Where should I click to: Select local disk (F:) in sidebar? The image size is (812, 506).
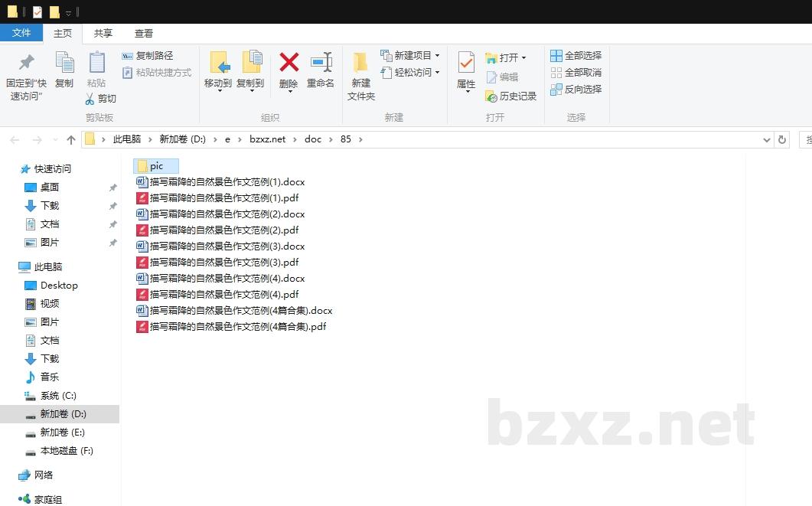(x=66, y=451)
